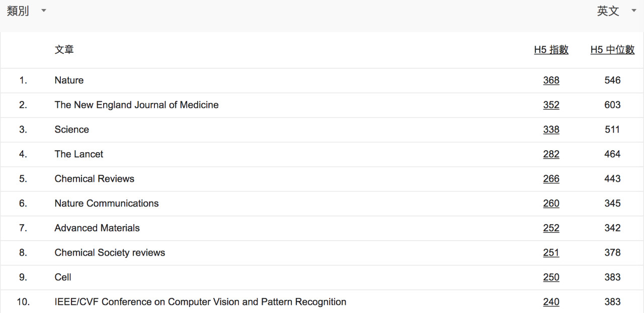Click the arrow beside 類別
This screenshot has height=313, width=644.
pos(43,11)
